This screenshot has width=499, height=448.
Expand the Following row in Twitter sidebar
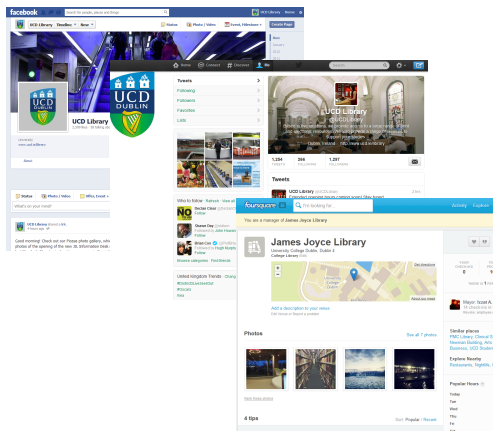click(x=218, y=91)
